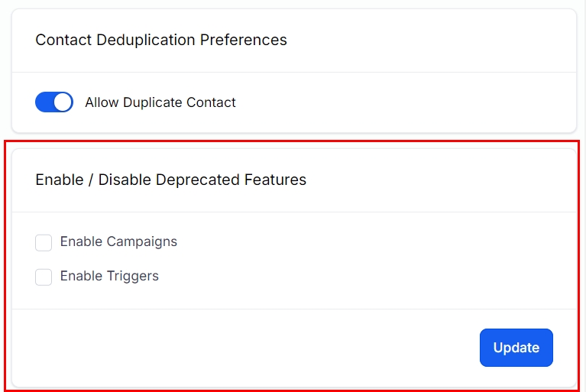
Task: Click the word "Enable" in the lower heading
Action: (58, 180)
